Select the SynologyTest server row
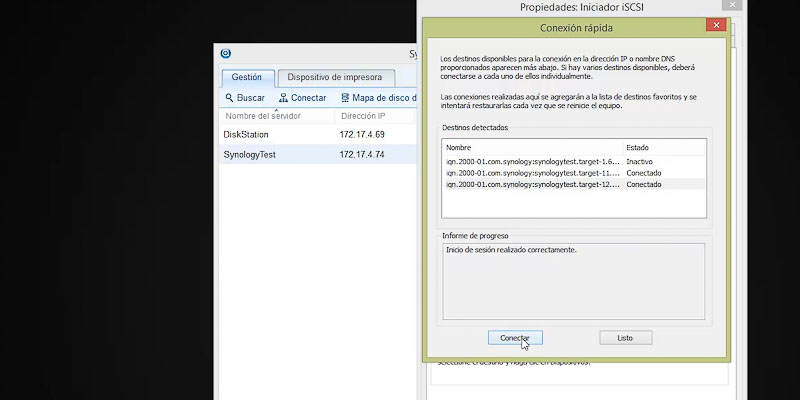The height and width of the screenshot is (400, 800). pos(318,154)
